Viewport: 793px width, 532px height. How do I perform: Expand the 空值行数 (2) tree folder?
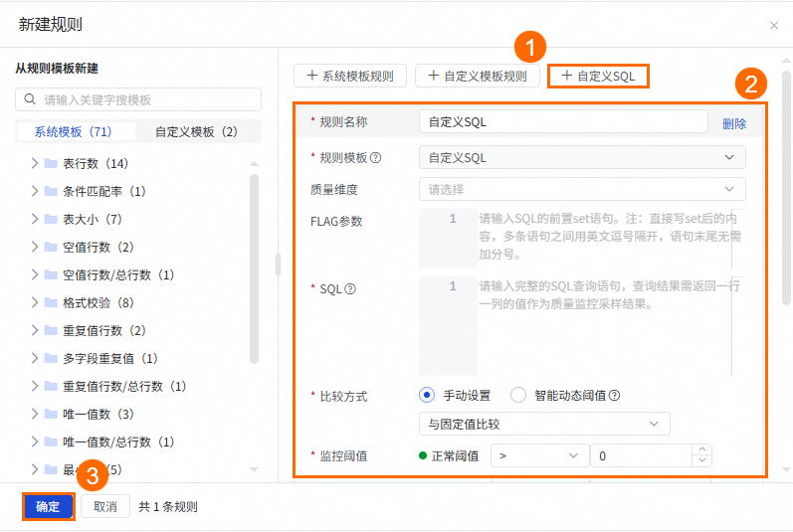(35, 247)
